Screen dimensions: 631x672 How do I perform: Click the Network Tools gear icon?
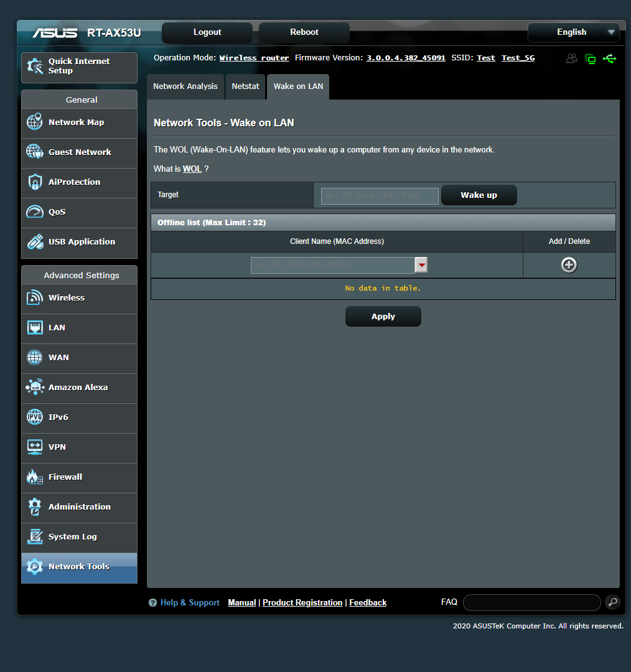point(35,567)
